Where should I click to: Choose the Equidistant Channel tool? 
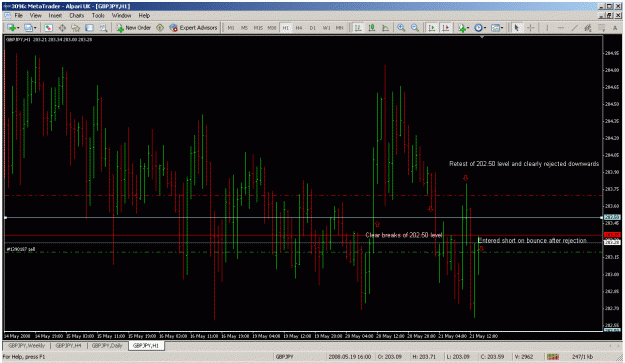(x=588, y=27)
